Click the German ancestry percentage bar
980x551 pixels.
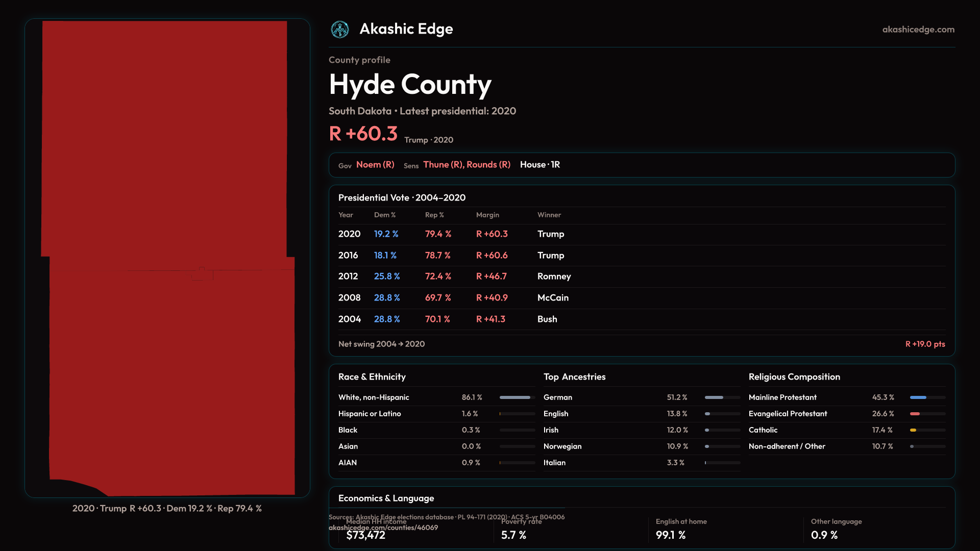point(715,397)
